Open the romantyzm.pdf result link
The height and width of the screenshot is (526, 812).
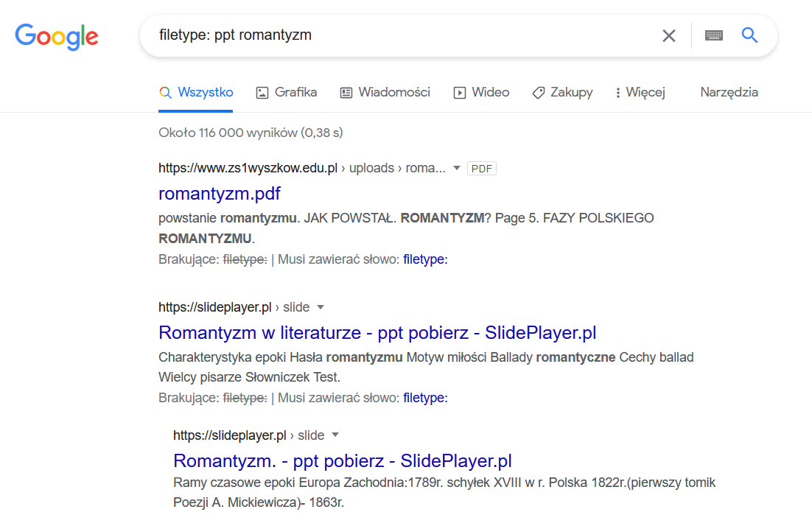[219, 193]
